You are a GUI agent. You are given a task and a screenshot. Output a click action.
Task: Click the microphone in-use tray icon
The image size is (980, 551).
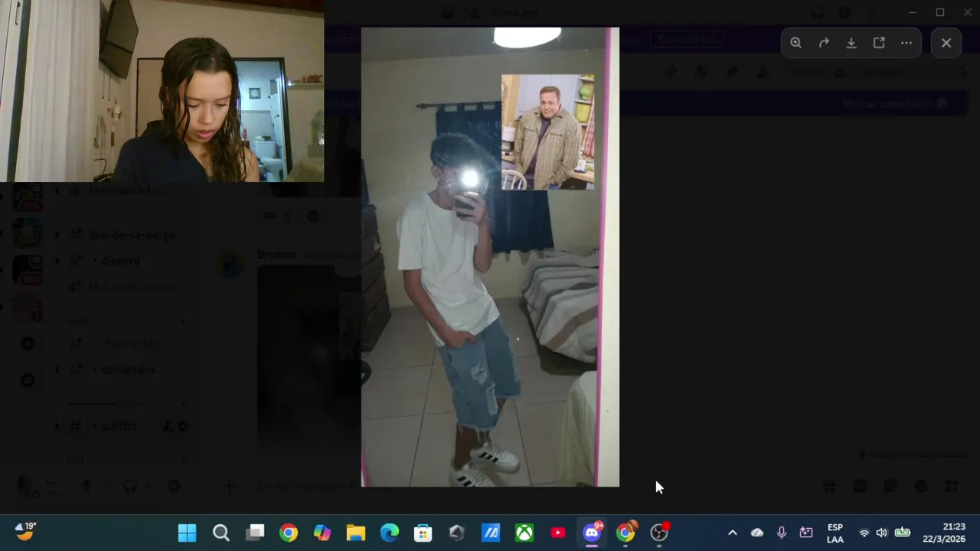[782, 533]
